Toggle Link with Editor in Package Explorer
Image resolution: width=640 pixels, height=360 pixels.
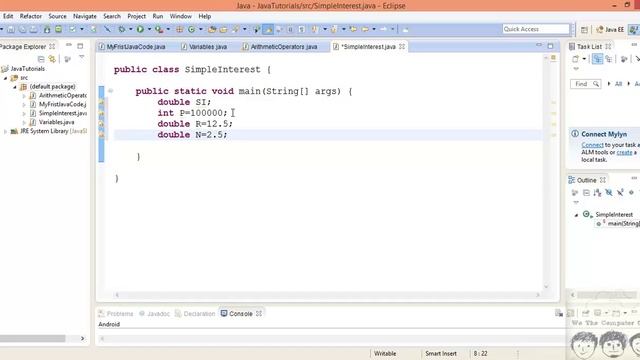52,59
